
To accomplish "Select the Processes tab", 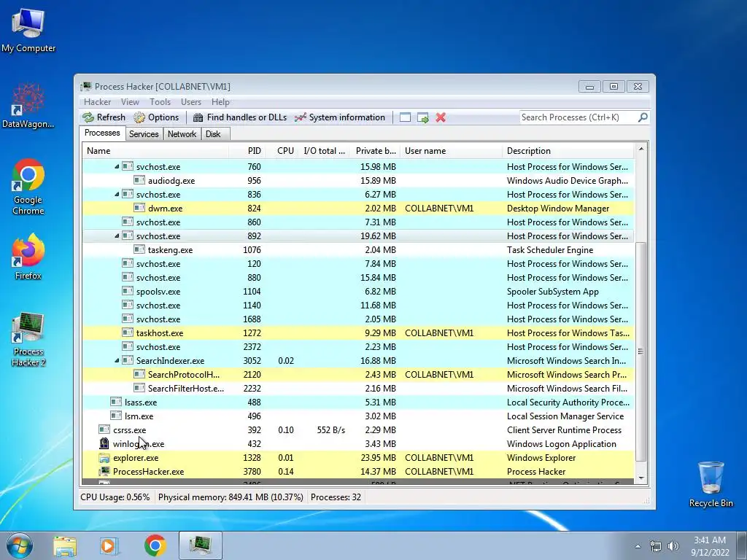I will (102, 133).
